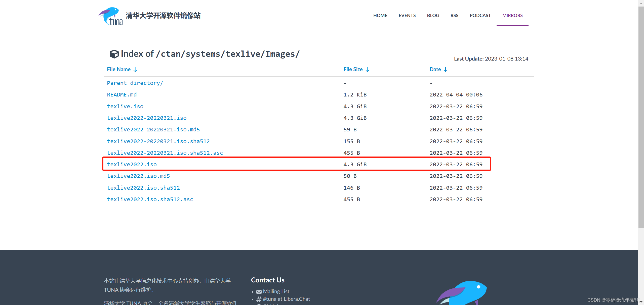Open the HOME menu item
Viewport: 644px width, 305px height.
click(380, 16)
